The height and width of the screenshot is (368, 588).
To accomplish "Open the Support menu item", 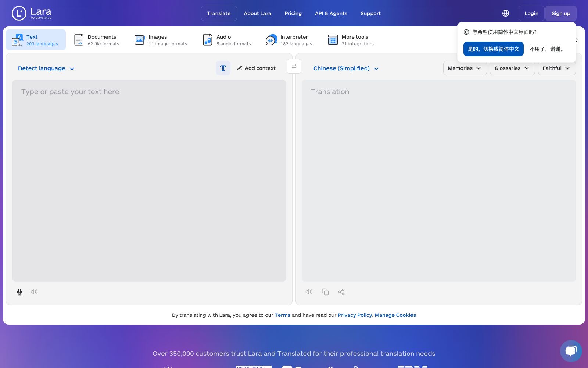I will pyautogui.click(x=370, y=13).
